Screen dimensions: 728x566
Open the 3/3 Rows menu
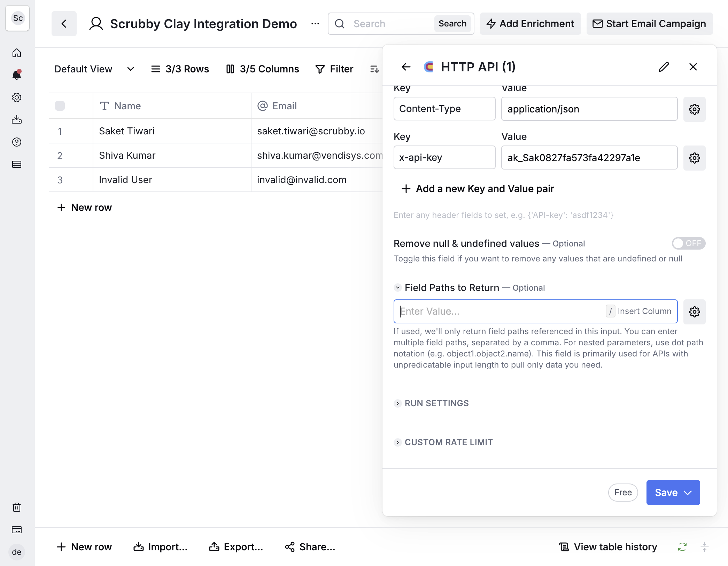(x=180, y=69)
